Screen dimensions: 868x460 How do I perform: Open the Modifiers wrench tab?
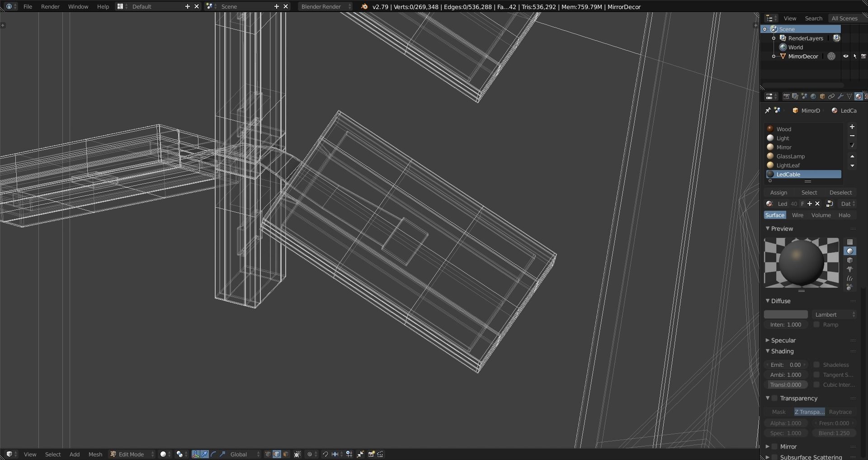(x=840, y=96)
